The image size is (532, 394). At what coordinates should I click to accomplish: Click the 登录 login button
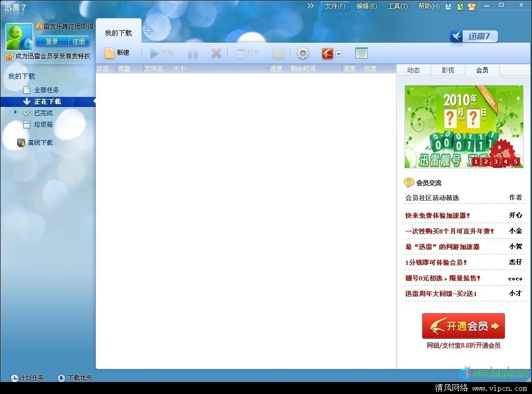tap(52, 42)
